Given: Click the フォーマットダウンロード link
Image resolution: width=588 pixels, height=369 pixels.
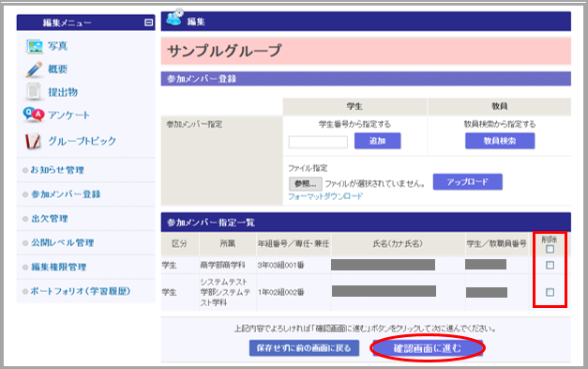Looking at the screenshot, I should click(x=325, y=196).
